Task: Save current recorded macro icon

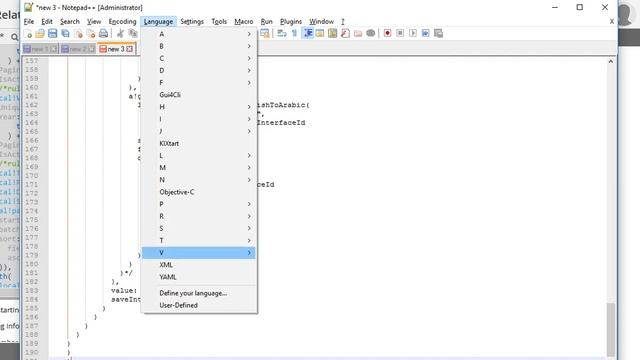Action: (x=438, y=33)
